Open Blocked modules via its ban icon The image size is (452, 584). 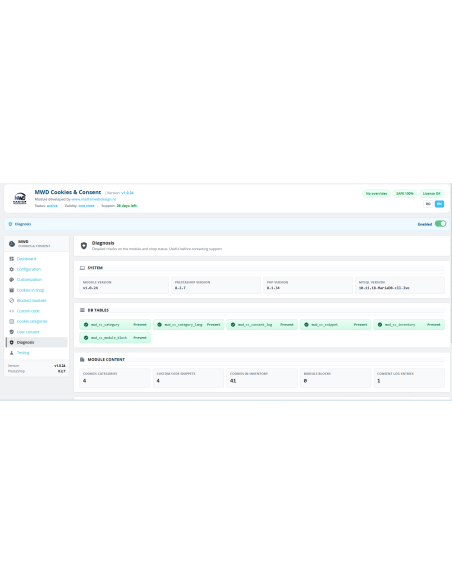[12, 300]
